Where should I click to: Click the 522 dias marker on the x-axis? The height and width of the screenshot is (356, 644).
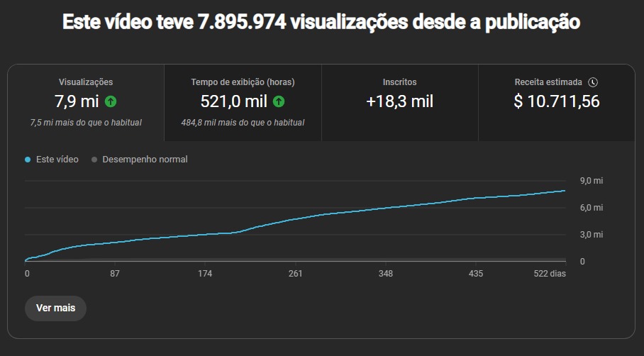[x=550, y=274]
